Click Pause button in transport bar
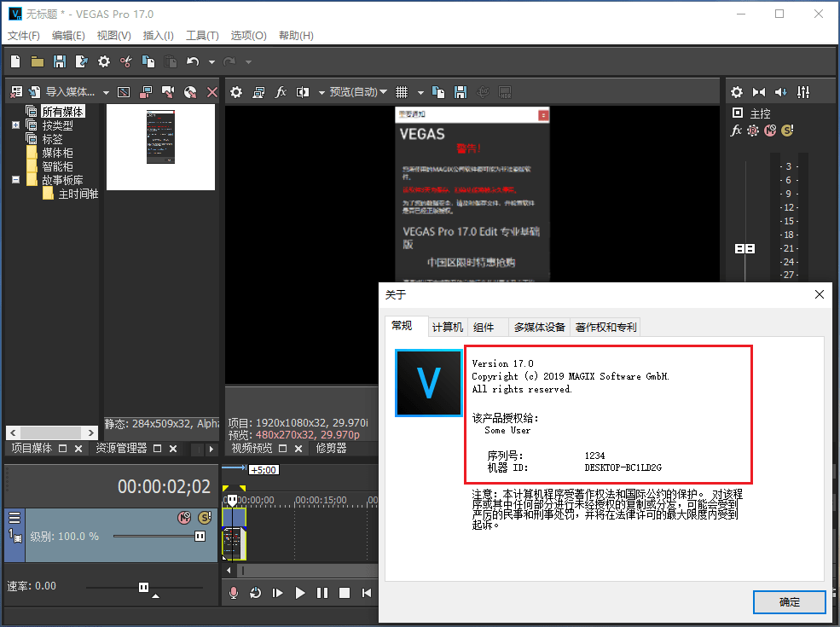 (322, 593)
